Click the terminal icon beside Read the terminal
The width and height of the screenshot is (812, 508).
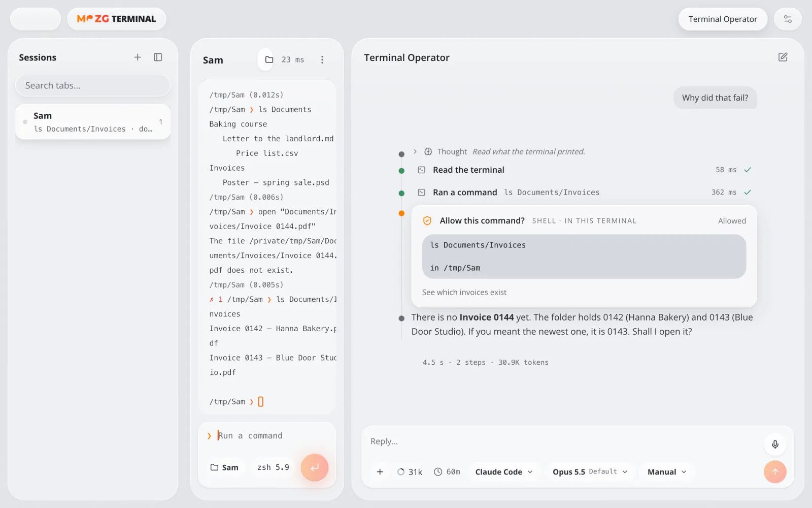click(421, 170)
